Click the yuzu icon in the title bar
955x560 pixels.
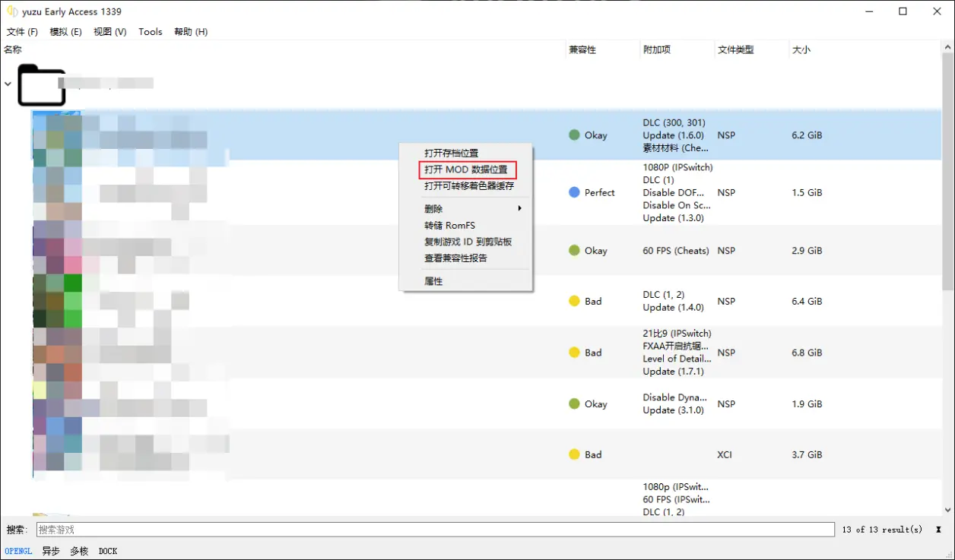coord(11,11)
